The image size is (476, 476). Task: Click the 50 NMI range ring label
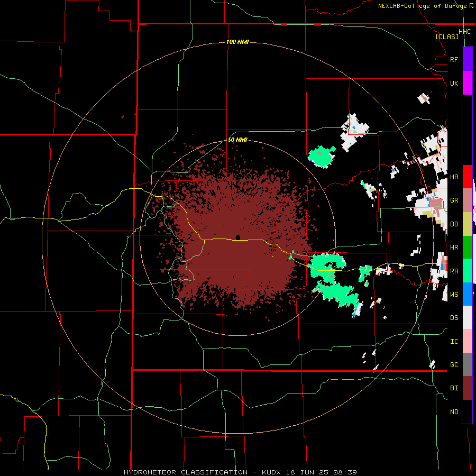pos(237,140)
